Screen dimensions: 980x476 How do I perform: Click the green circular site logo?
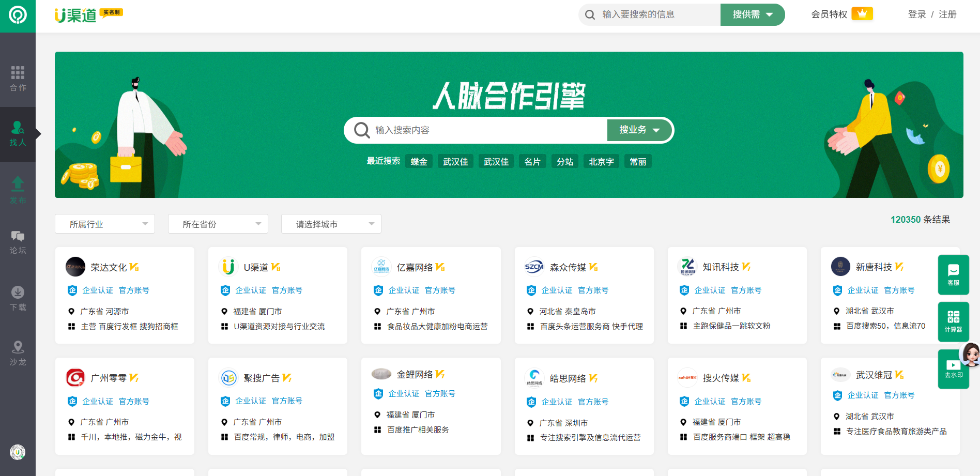pos(18,16)
